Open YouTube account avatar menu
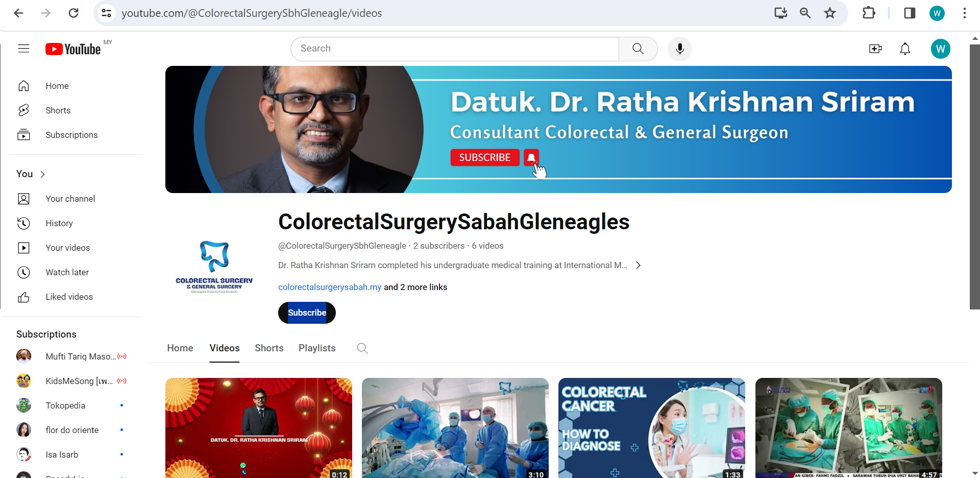Screen dimensions: 980x478 (940, 49)
